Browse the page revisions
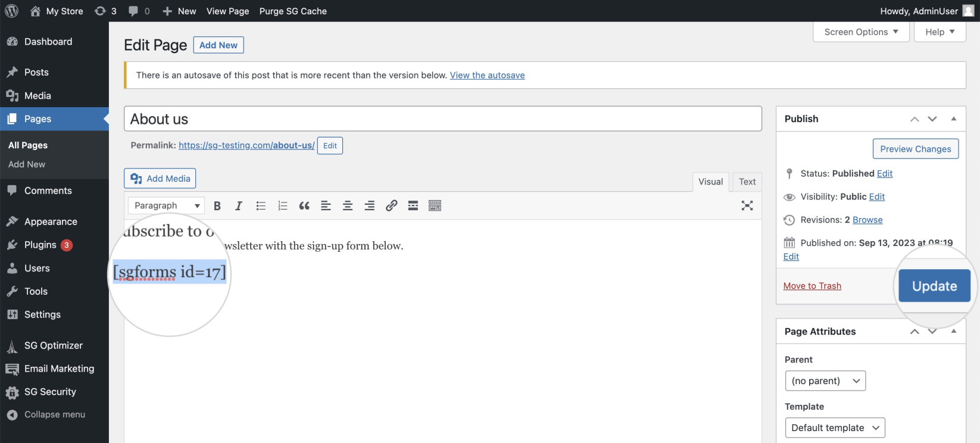Screen dimensions: 980x443 [x=867, y=220]
